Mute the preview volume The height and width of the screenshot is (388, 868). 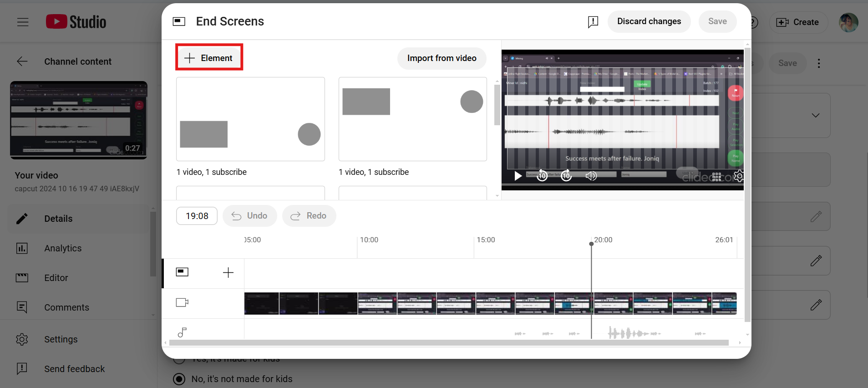[591, 176]
